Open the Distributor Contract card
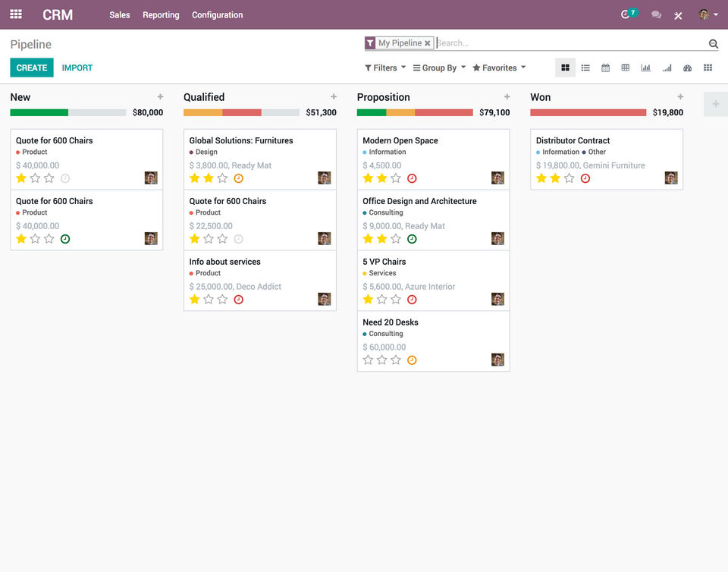This screenshot has height=572, width=728. (607, 159)
